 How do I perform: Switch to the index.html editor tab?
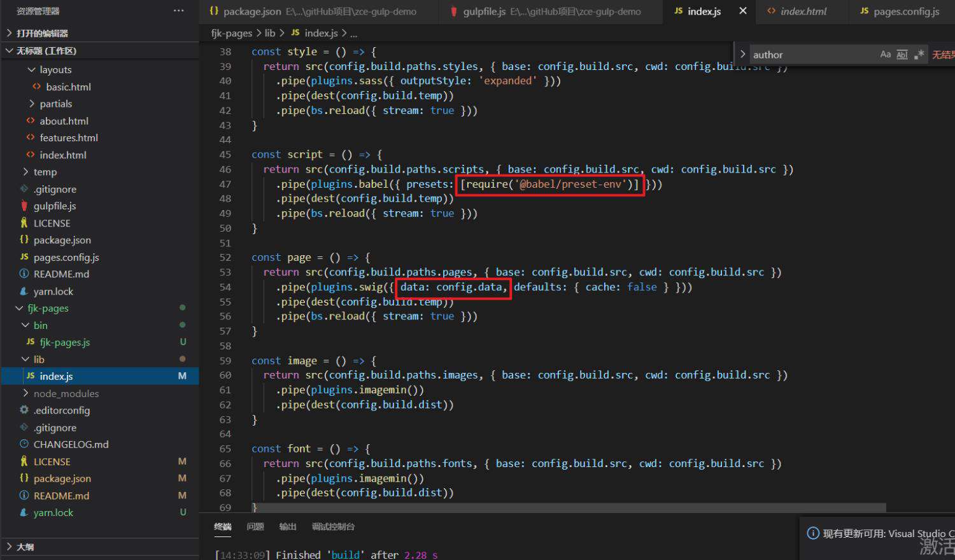802,11
